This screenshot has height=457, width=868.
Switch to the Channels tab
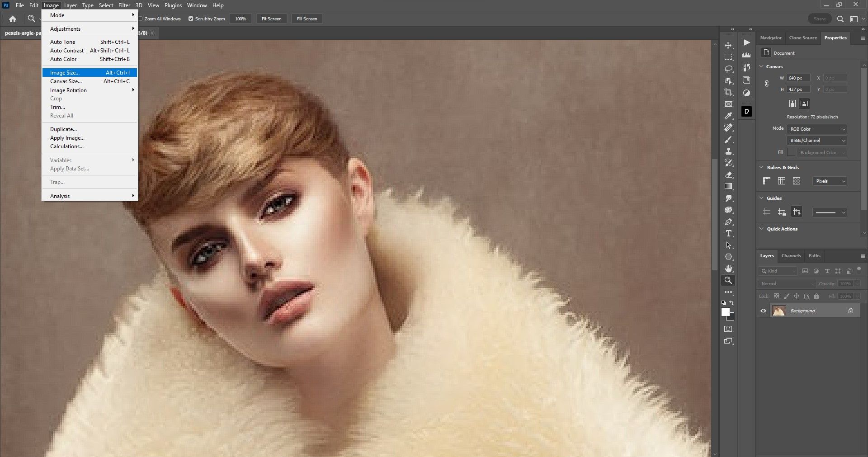(x=791, y=255)
